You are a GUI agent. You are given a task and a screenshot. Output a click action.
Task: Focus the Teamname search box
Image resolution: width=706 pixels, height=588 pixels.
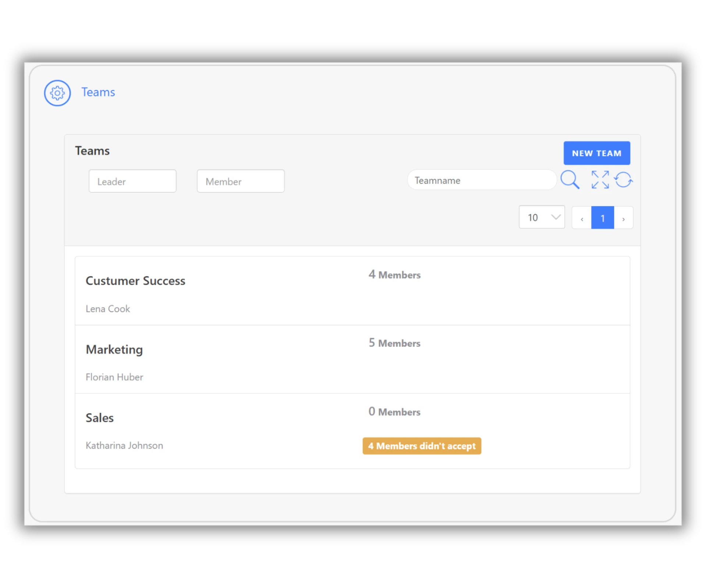[x=481, y=180]
